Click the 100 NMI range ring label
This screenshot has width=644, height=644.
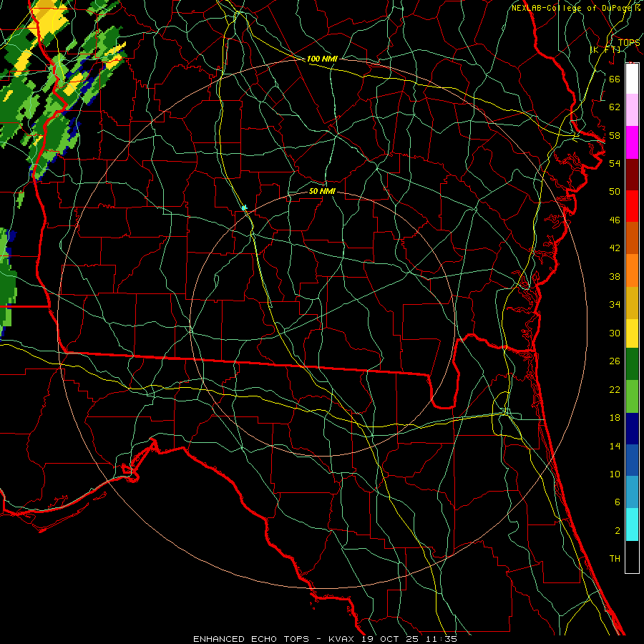[322, 59]
